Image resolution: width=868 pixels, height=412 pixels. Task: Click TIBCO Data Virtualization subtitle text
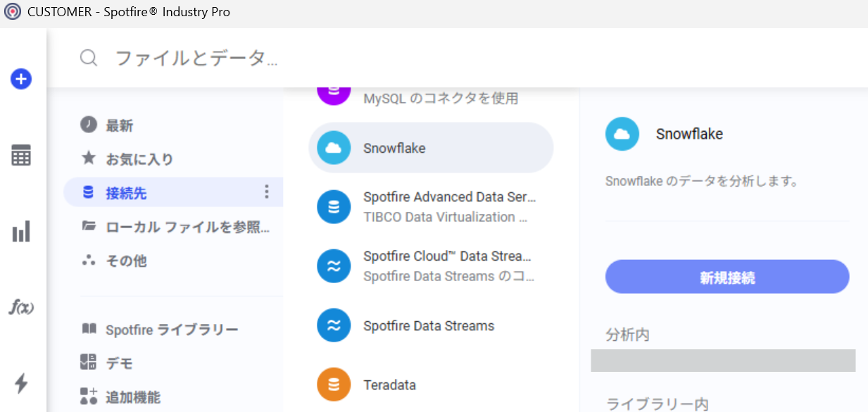[446, 217]
